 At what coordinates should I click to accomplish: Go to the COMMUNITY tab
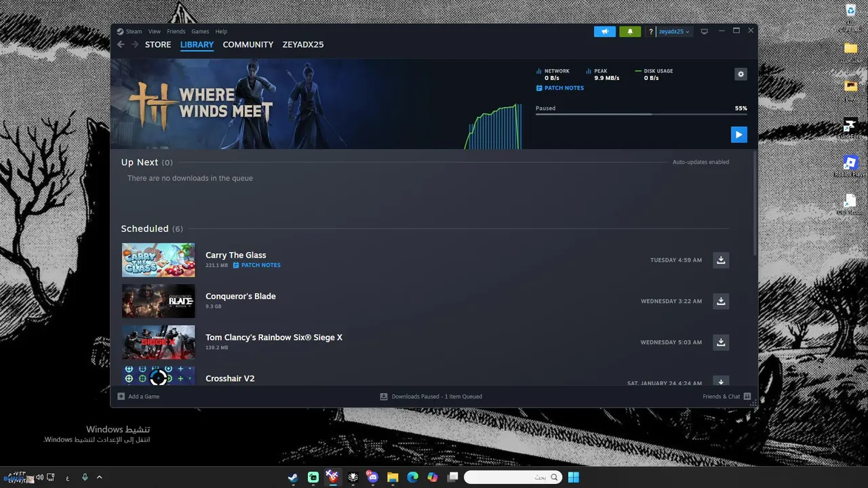point(248,45)
